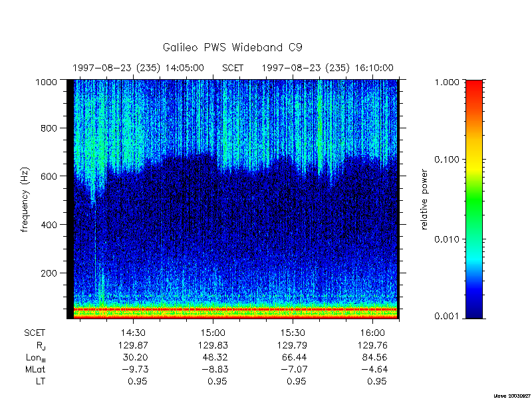Click the 'MLat' row label
Viewport: 532px width, 399px height.
click(35, 369)
